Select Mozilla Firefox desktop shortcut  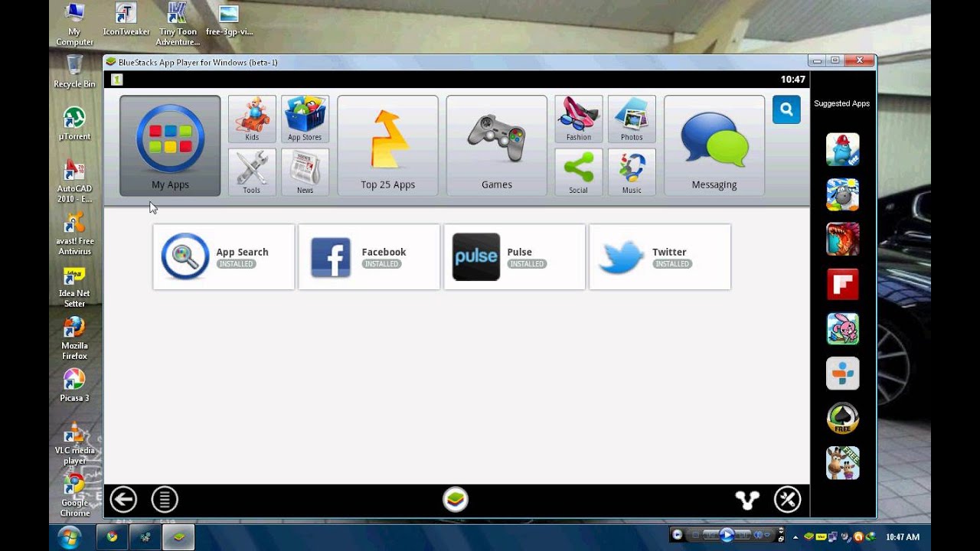point(74,339)
